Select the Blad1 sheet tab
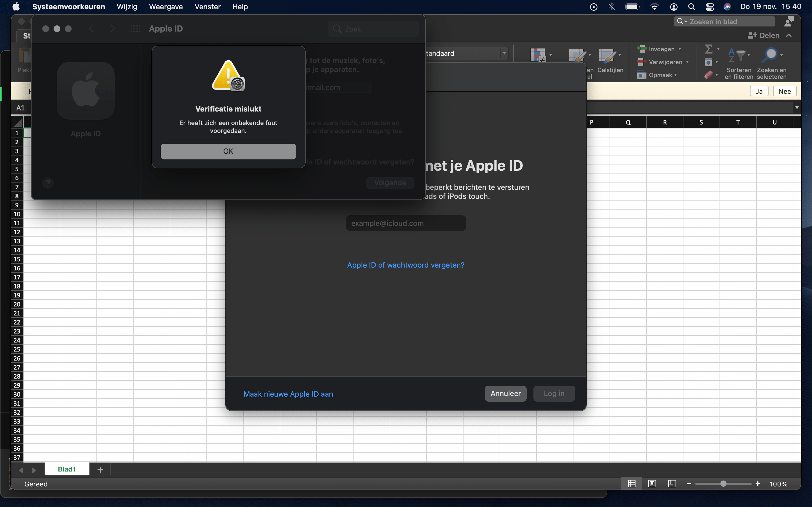 pos(67,469)
